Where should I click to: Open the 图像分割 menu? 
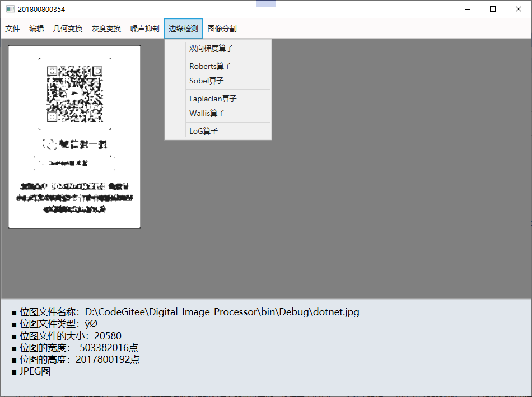pyautogui.click(x=222, y=29)
